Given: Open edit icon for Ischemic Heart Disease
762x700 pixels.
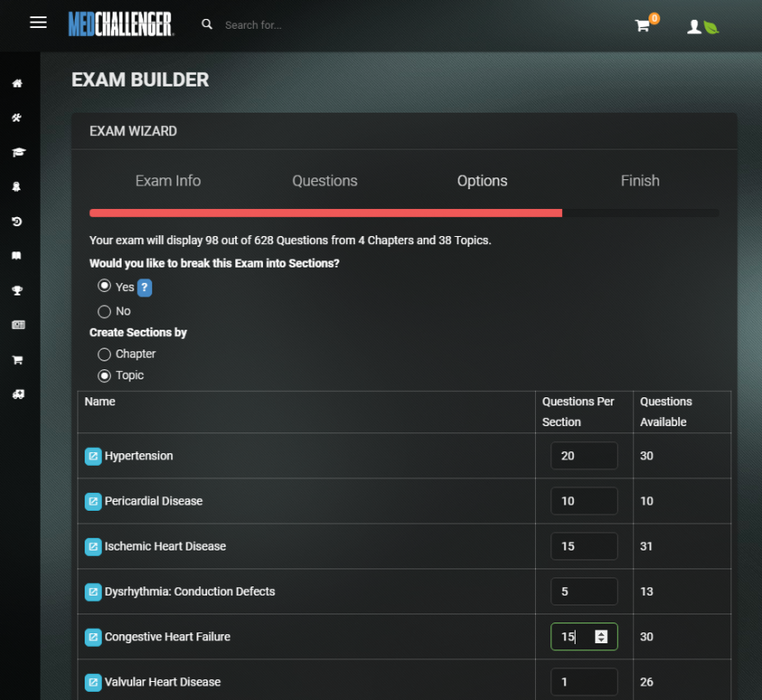Looking at the screenshot, I should tap(94, 546).
